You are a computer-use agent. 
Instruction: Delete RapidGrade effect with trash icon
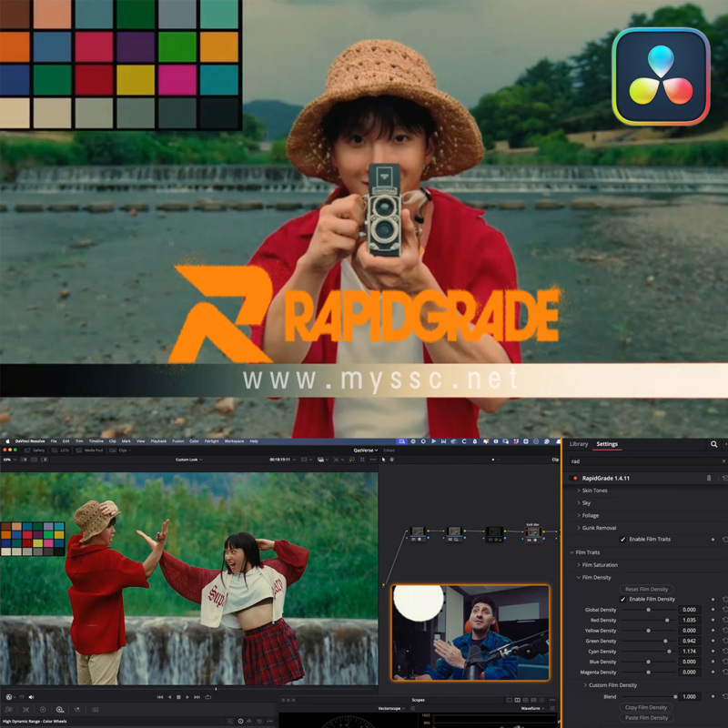point(709,478)
